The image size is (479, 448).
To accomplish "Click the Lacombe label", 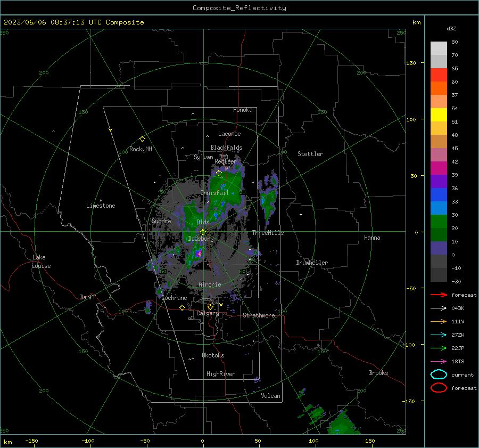I will tap(229, 134).
